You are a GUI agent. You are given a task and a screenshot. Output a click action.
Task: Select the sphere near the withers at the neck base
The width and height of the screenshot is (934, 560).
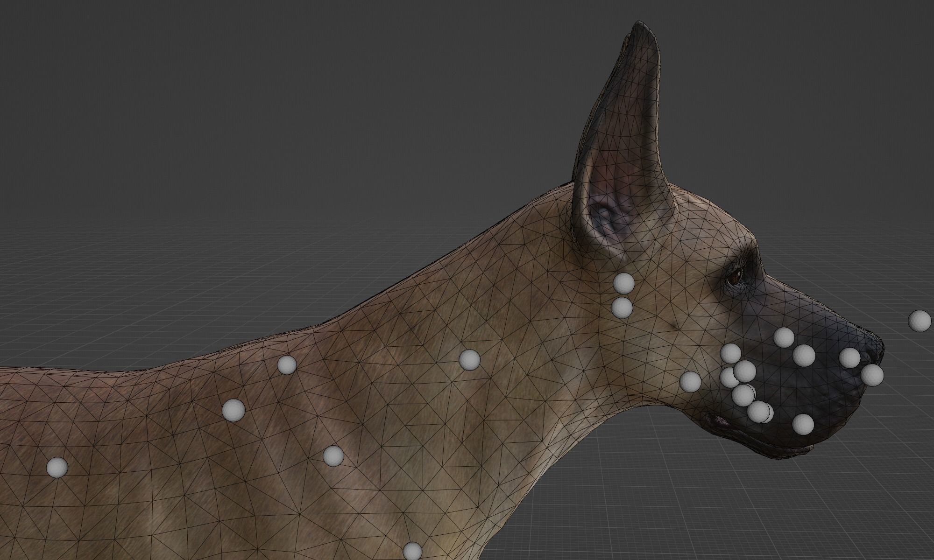pyautogui.click(x=287, y=364)
